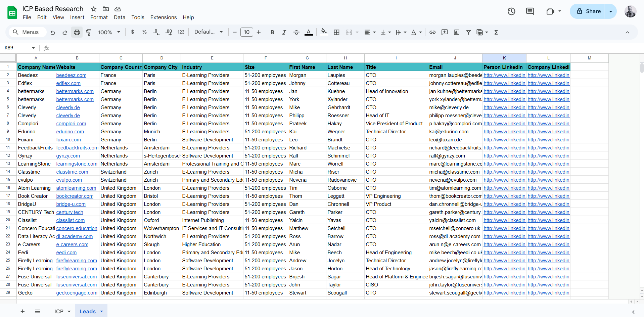This screenshot has height=317, width=644.
Task: Open the text color picker
Action: tap(309, 32)
